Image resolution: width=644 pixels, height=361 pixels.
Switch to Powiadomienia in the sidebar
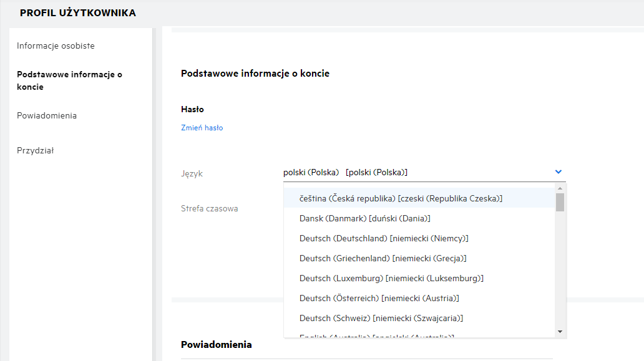(47, 115)
